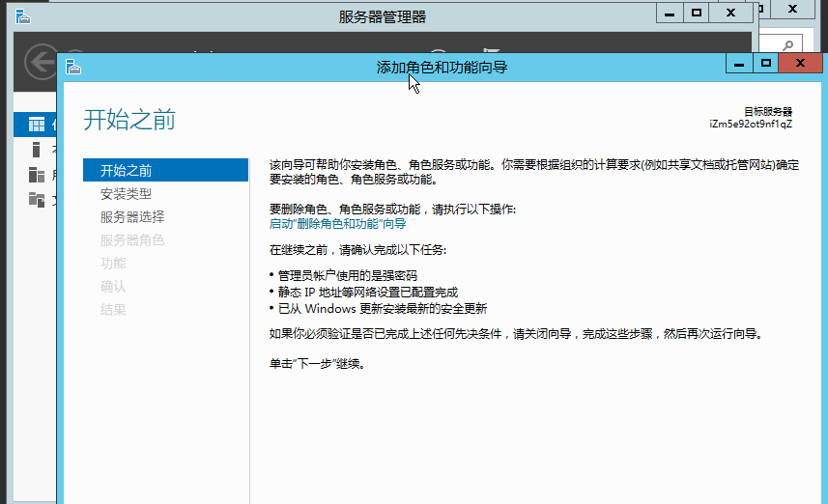This screenshot has height=504, width=828.
Task: Select the 结果 wizard step
Action: (x=113, y=310)
